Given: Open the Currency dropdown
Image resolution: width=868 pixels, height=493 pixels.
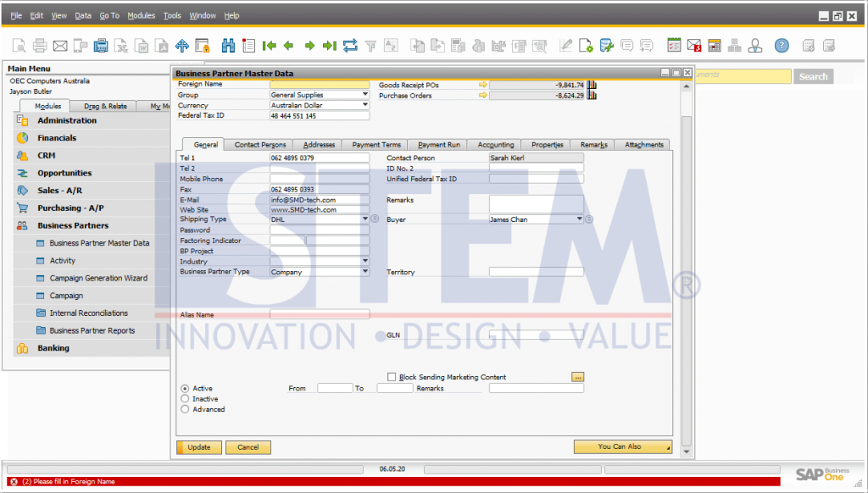Looking at the screenshot, I should click(x=365, y=105).
